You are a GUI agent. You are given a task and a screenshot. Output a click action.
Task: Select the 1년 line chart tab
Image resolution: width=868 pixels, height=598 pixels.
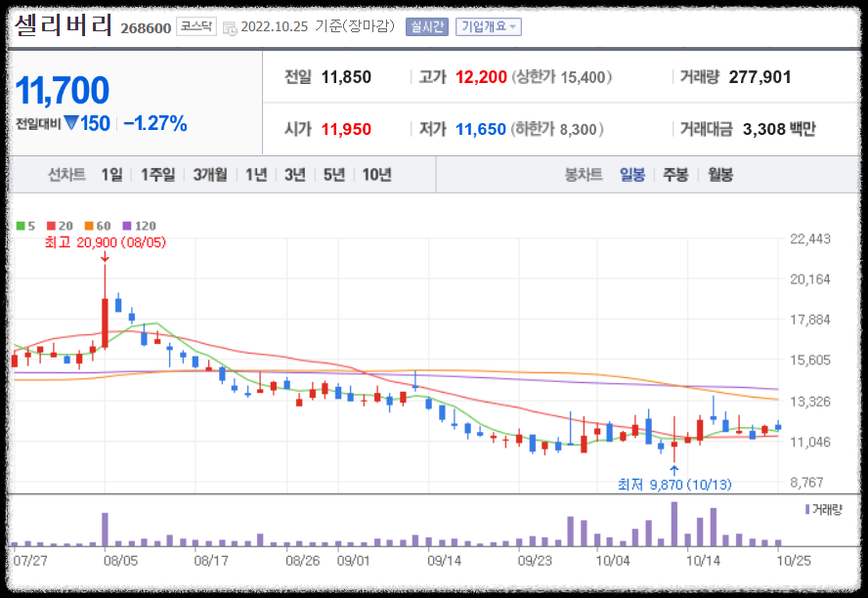pos(256,175)
